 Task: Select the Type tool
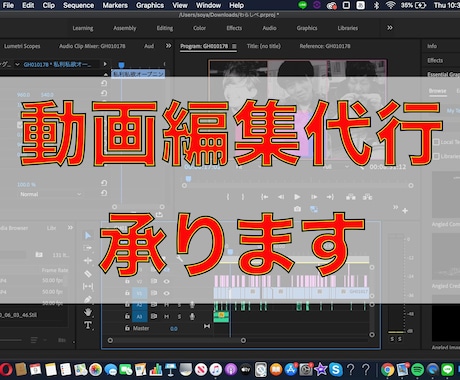click(x=88, y=325)
